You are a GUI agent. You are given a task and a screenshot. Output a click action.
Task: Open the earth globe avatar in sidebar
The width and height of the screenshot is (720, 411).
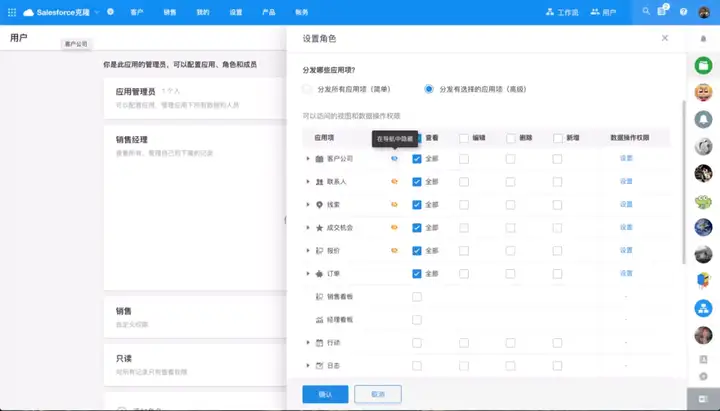point(703,227)
